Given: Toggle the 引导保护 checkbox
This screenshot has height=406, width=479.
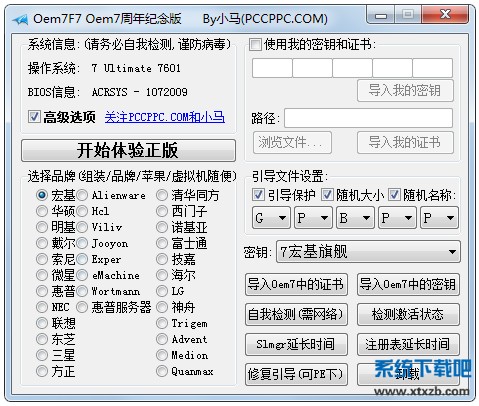Looking at the screenshot, I should click(x=258, y=195).
